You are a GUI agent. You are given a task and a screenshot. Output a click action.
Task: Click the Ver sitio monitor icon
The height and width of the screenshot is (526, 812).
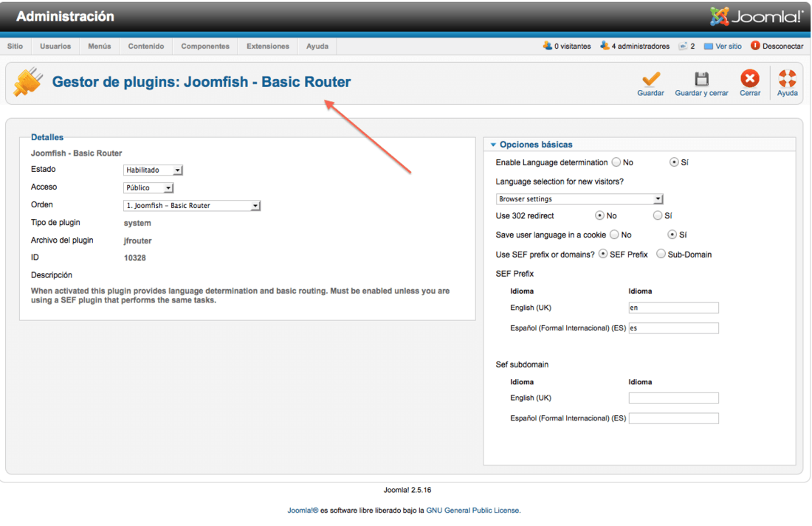709,46
